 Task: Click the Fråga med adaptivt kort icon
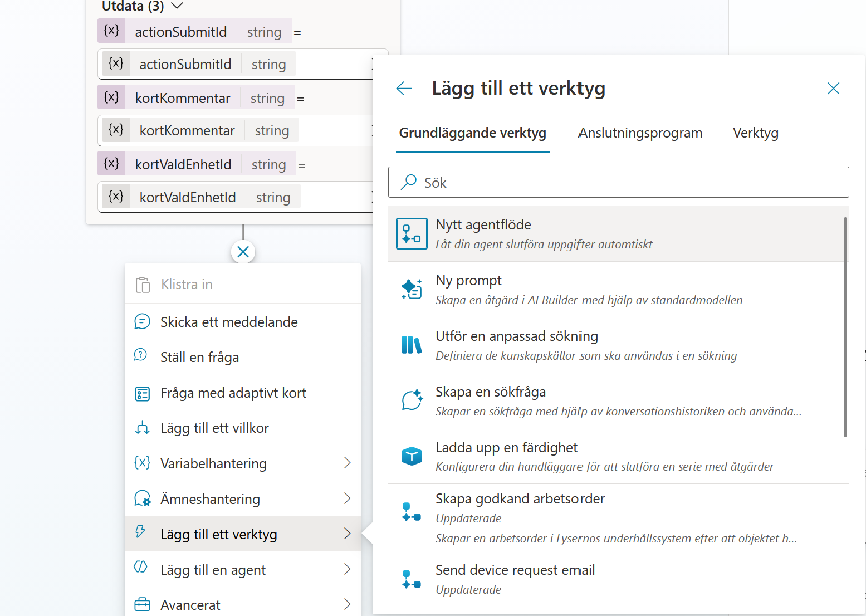coord(142,394)
